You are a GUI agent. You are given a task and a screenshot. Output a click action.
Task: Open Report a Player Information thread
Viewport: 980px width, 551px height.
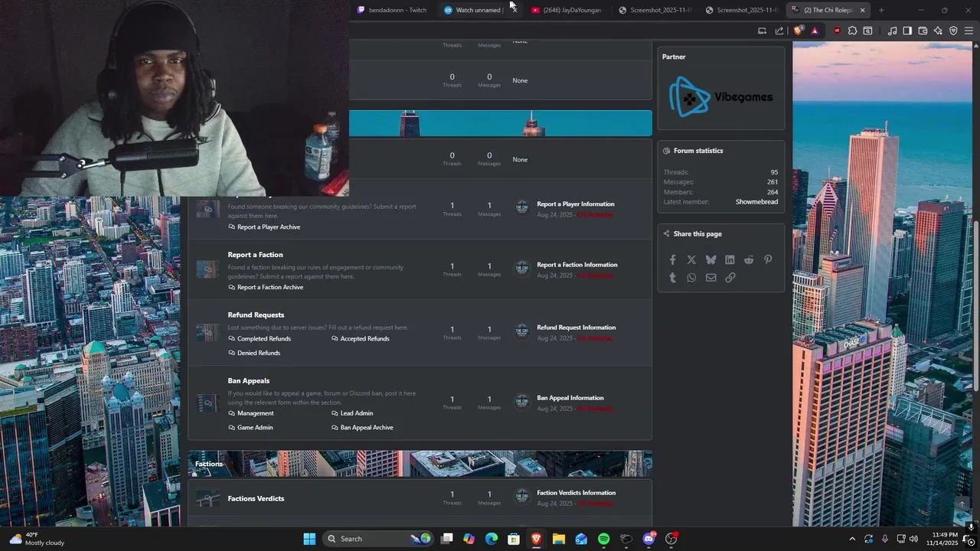click(576, 204)
